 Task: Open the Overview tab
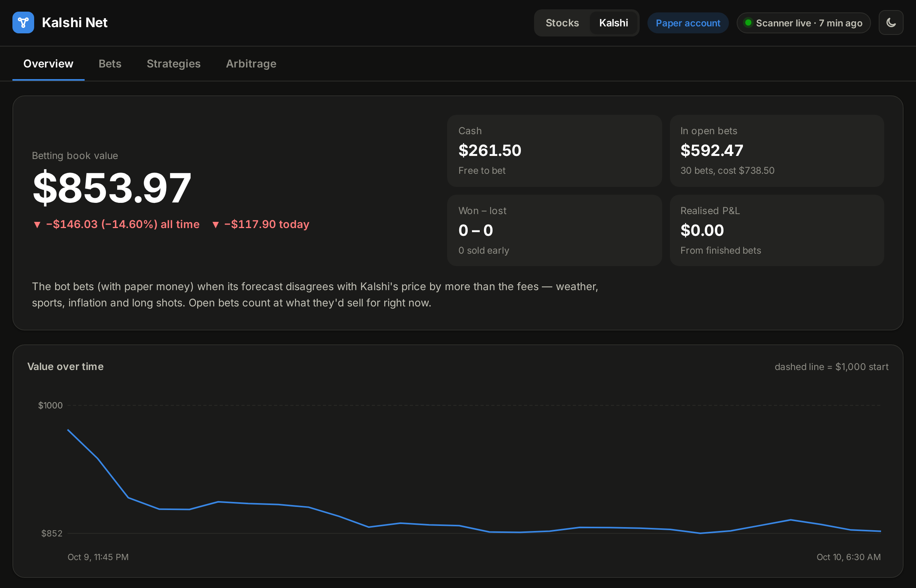click(x=48, y=64)
